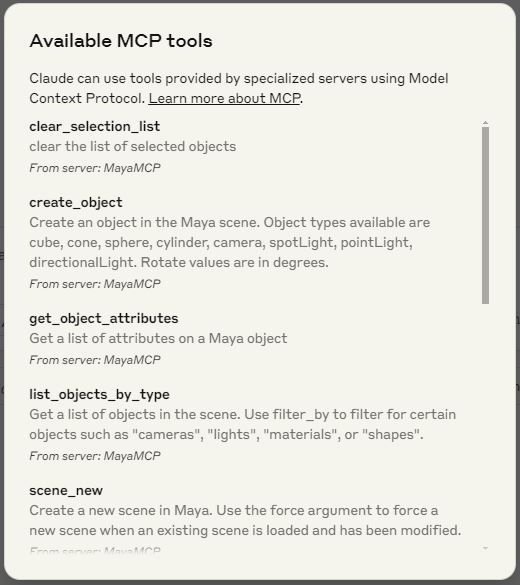Click the 'clear the list of selected objects' description

[132, 147]
